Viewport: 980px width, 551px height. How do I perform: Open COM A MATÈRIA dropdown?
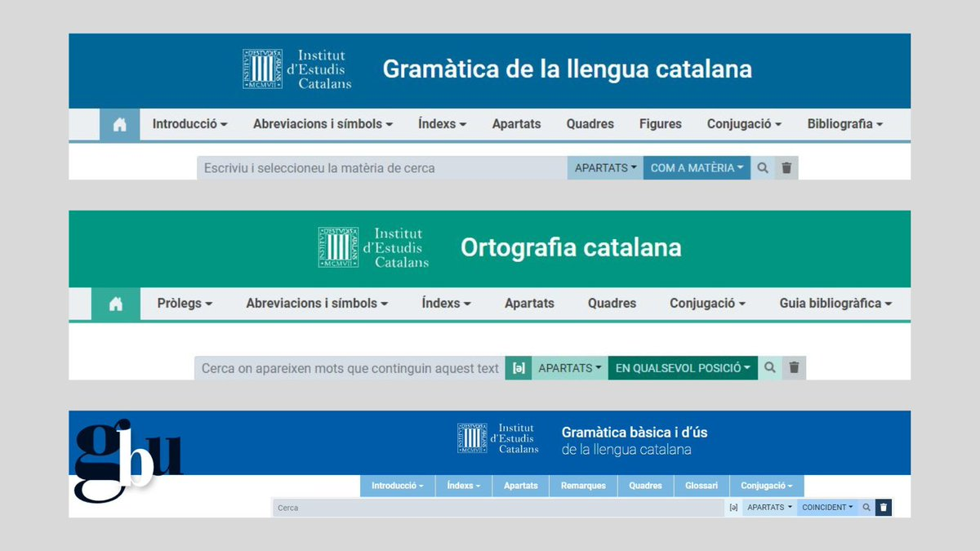pyautogui.click(x=697, y=168)
